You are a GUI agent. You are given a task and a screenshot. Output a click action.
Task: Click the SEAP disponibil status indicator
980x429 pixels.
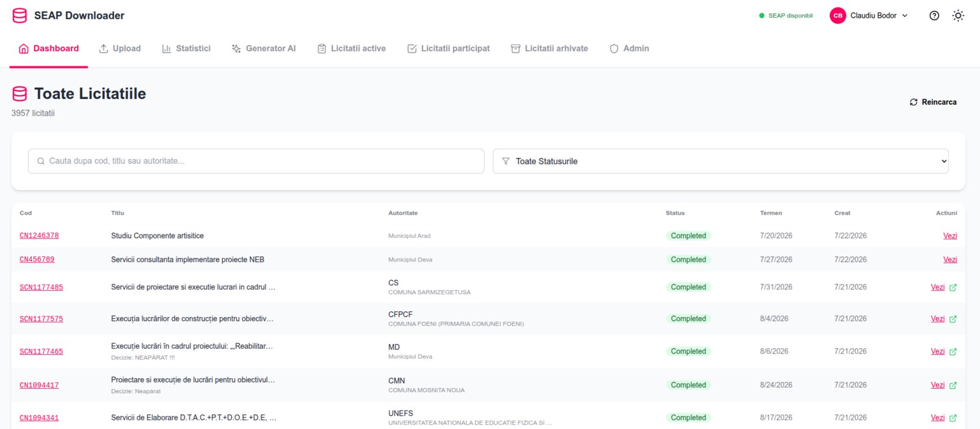[x=786, y=16]
